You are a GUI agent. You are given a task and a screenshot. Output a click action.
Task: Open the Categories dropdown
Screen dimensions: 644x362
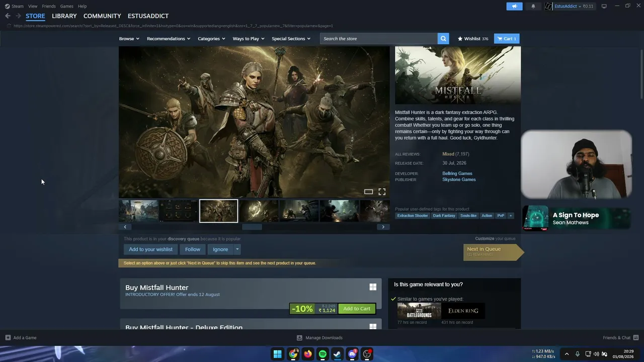tap(211, 39)
